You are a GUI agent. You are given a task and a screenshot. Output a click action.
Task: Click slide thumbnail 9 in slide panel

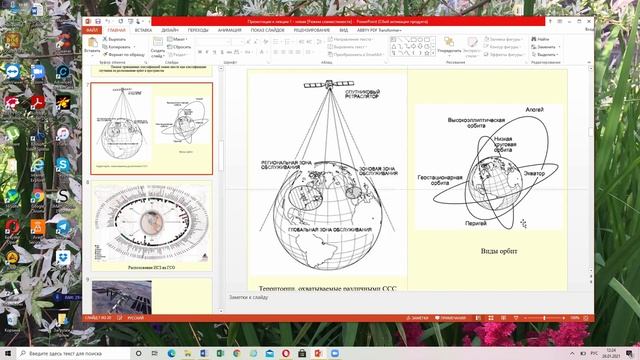coord(151,296)
